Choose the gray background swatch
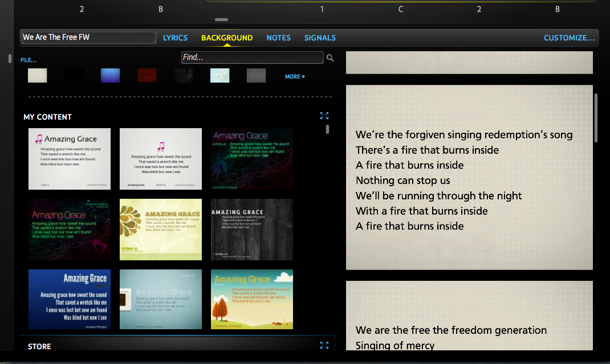610x364 pixels. pyautogui.click(x=257, y=75)
